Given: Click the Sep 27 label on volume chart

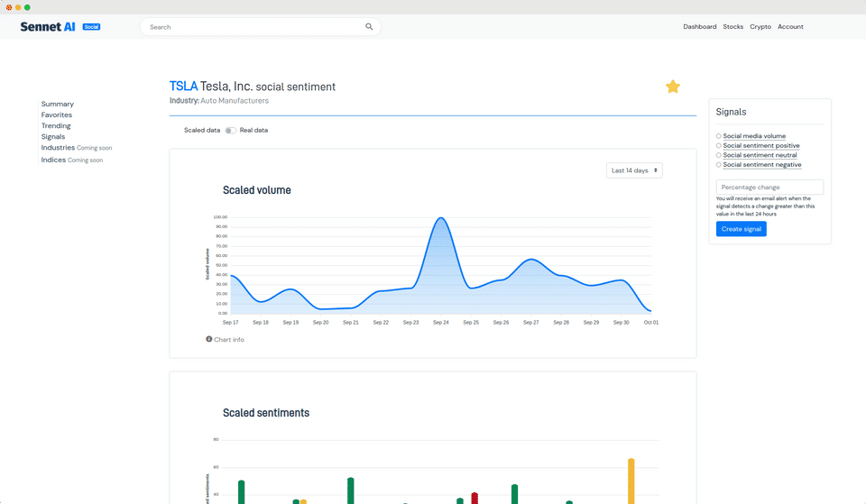Looking at the screenshot, I should pyautogui.click(x=530, y=323).
